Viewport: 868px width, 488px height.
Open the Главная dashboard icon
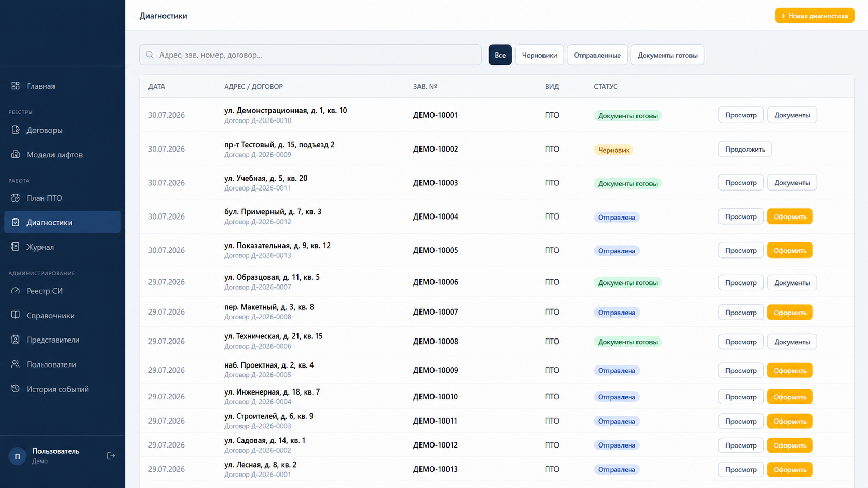(16, 86)
